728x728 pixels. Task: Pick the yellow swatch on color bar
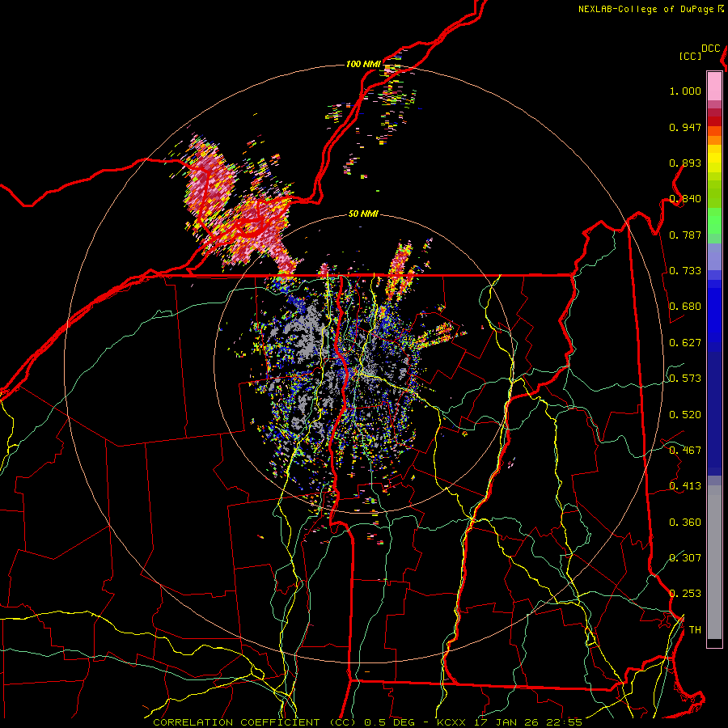[714, 159]
